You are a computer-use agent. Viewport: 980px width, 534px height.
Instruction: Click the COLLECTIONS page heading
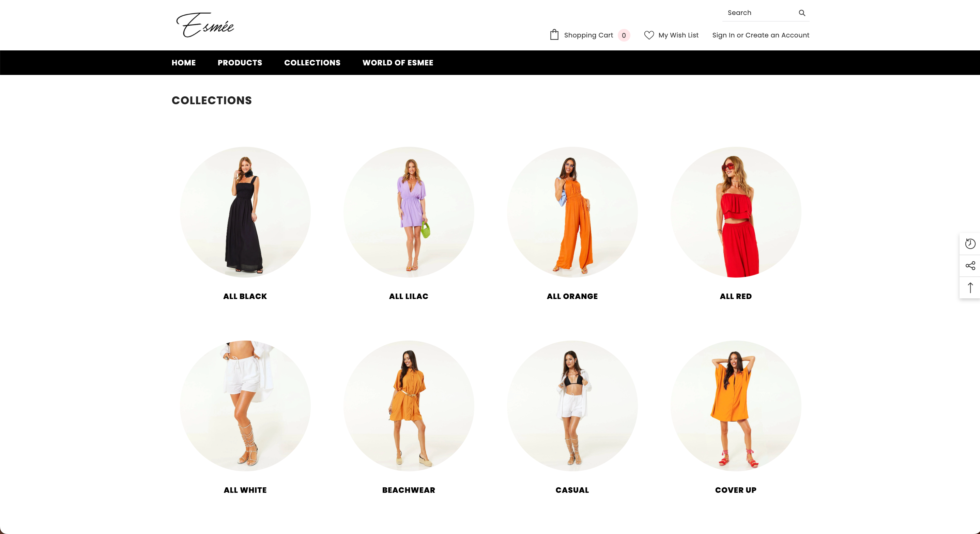[212, 100]
